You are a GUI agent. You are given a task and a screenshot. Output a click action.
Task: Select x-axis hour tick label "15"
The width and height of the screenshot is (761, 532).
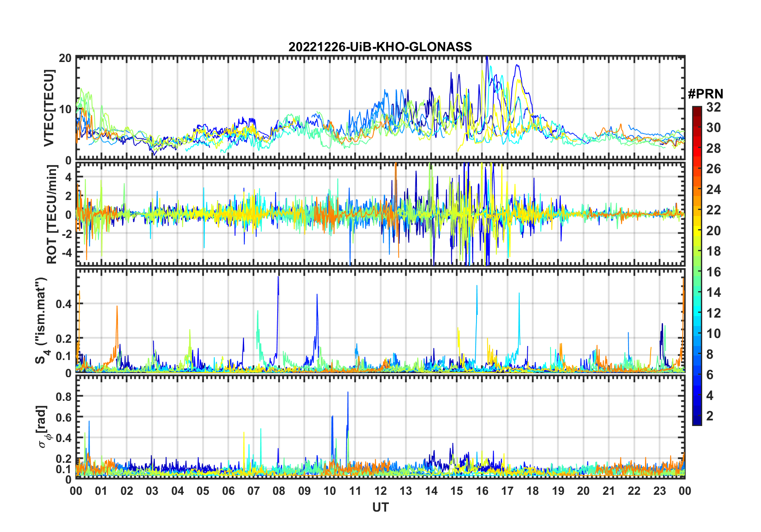(457, 491)
